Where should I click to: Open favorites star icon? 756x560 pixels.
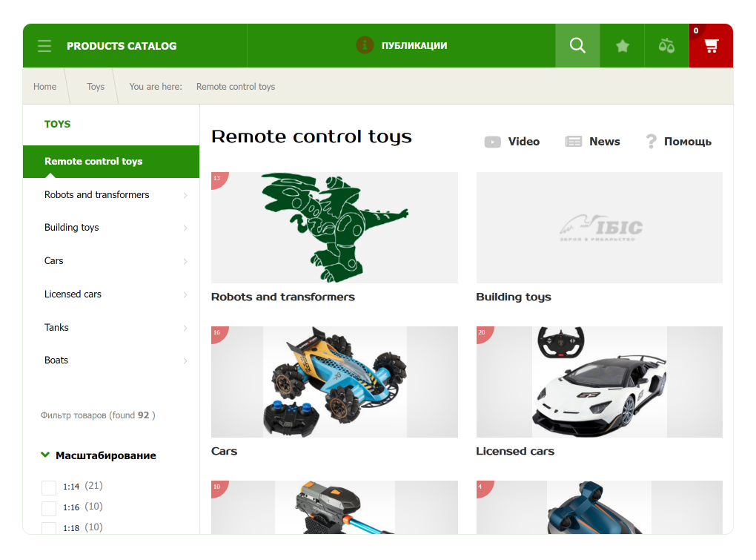(623, 46)
